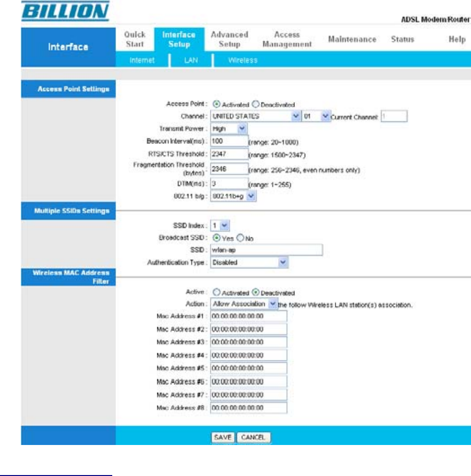This screenshot has height=476, width=471.
Task: Click the Mac Address #5 field
Action: [249, 368]
